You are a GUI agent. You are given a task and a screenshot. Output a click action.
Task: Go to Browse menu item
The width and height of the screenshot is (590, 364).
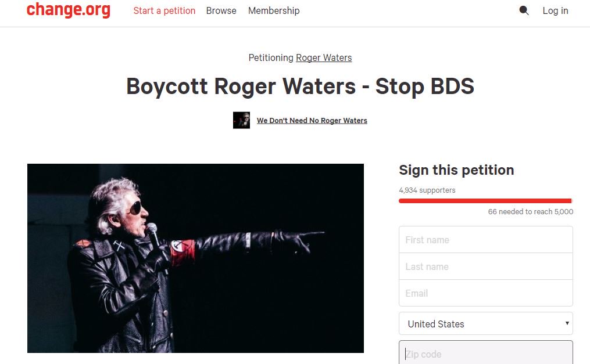tap(221, 10)
